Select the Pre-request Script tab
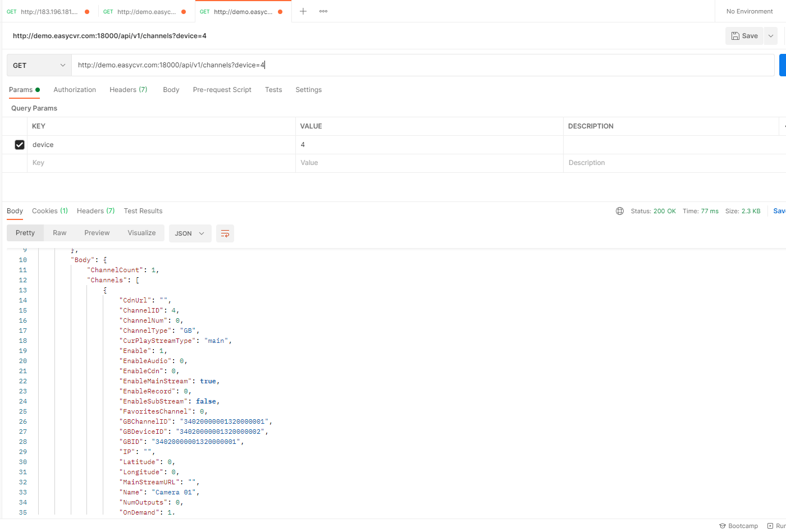 tap(222, 90)
